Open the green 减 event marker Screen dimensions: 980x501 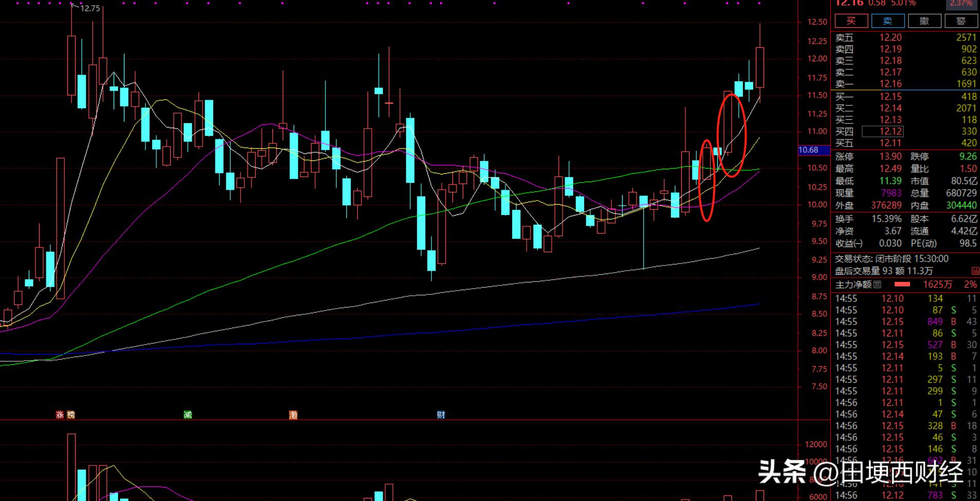[x=188, y=415]
